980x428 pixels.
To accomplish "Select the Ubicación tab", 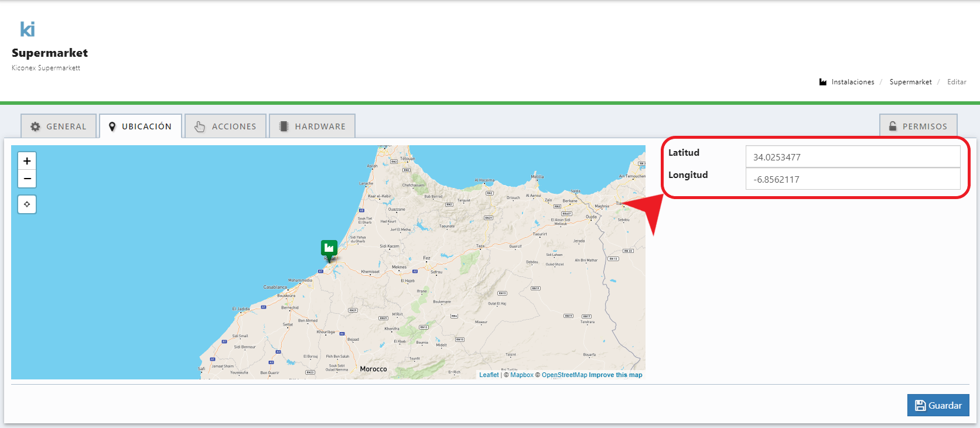I will point(141,126).
